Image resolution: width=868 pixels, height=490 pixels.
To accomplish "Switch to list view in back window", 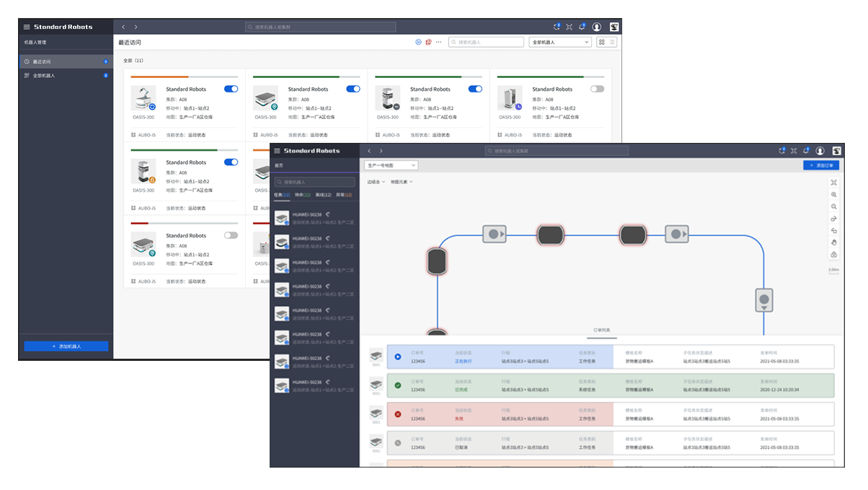I will [611, 42].
